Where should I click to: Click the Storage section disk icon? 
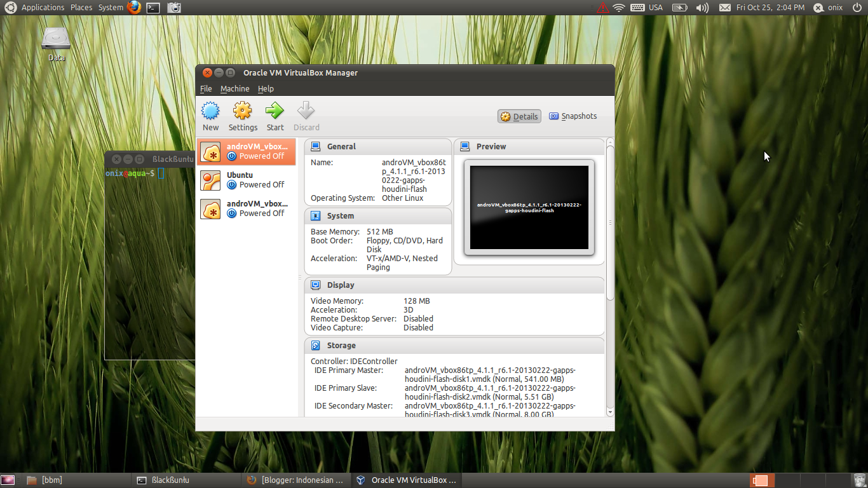click(316, 346)
